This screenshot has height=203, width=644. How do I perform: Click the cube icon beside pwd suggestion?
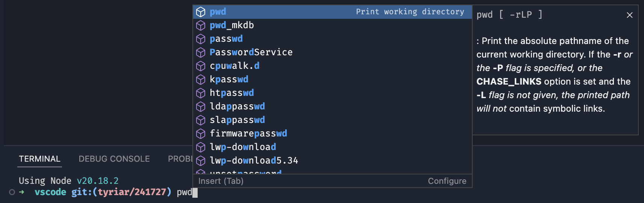pos(201,12)
